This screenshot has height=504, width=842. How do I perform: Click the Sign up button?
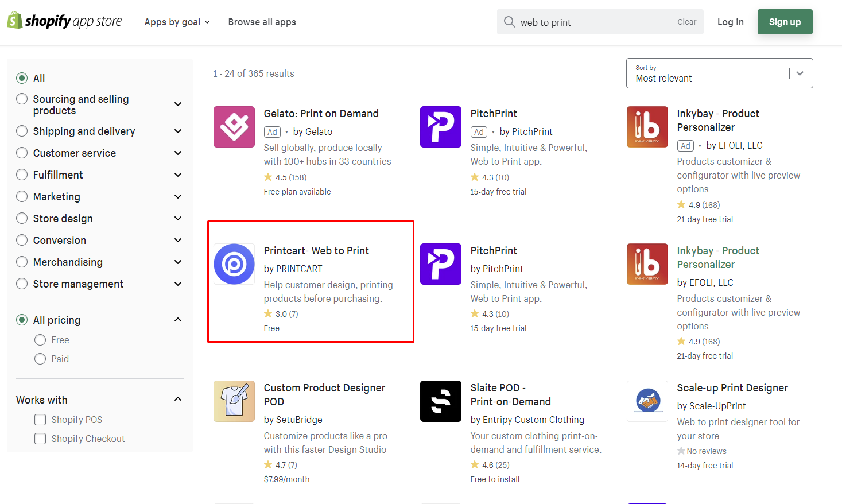click(x=785, y=22)
